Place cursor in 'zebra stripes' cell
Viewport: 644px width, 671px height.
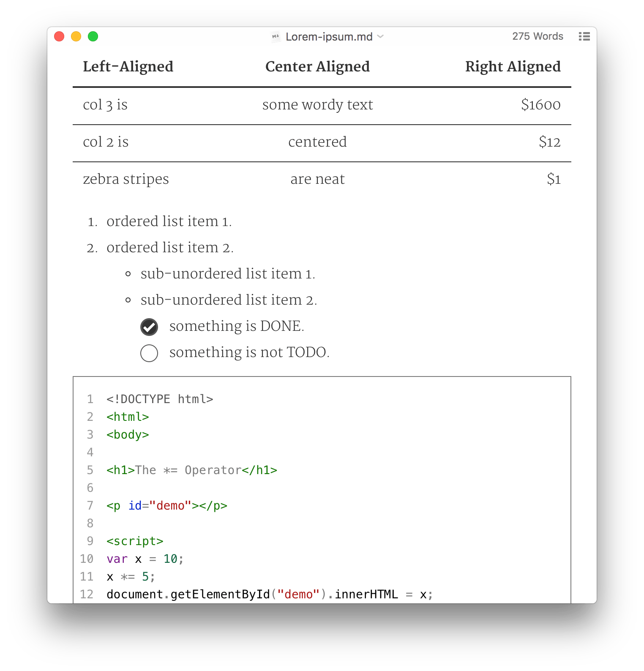pos(126,179)
